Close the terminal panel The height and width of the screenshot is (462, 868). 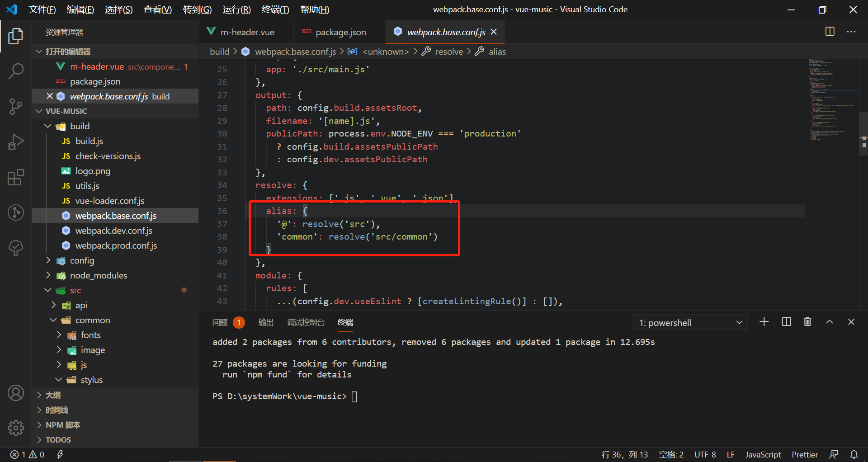tap(851, 322)
